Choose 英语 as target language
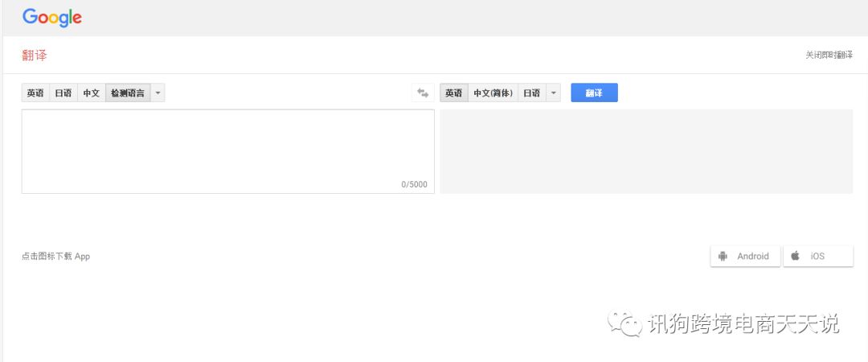 click(453, 93)
